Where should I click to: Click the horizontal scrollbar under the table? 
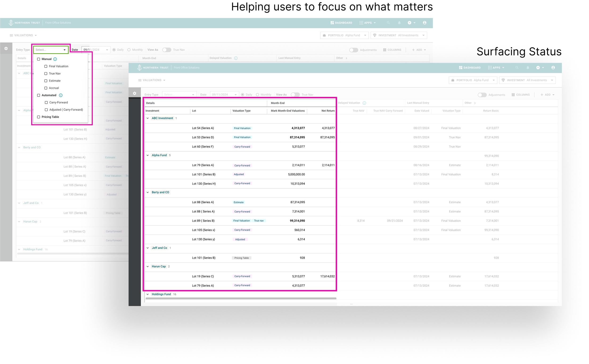pos(241,299)
